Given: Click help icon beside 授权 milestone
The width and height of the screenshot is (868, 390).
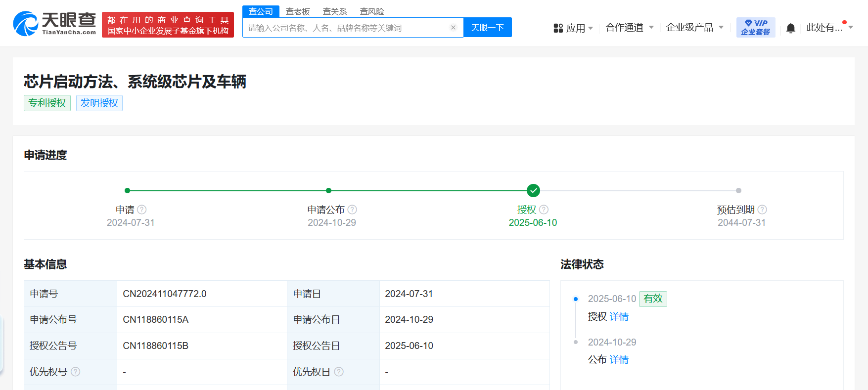Looking at the screenshot, I should pos(544,210).
